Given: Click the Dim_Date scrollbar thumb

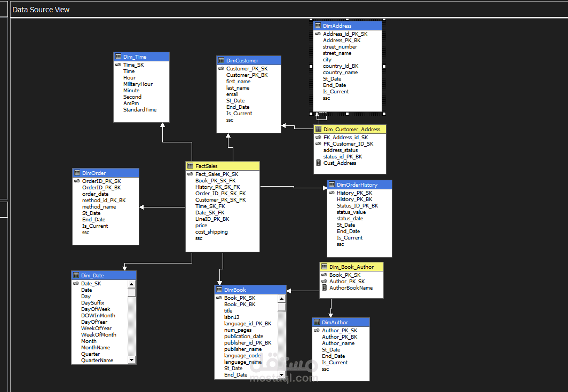Looking at the screenshot, I should pyautogui.click(x=132, y=292).
